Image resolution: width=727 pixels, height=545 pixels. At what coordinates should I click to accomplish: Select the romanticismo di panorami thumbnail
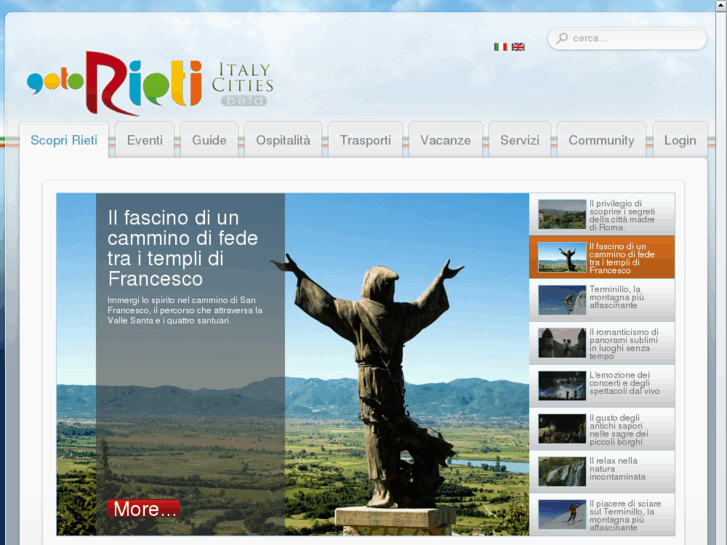[562, 343]
